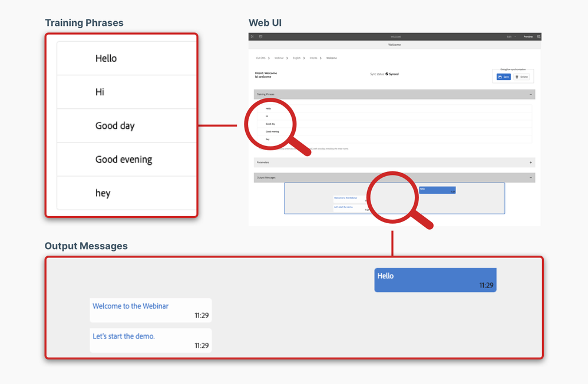Click the enlarged 'Let's start the demo.' message

(150, 340)
